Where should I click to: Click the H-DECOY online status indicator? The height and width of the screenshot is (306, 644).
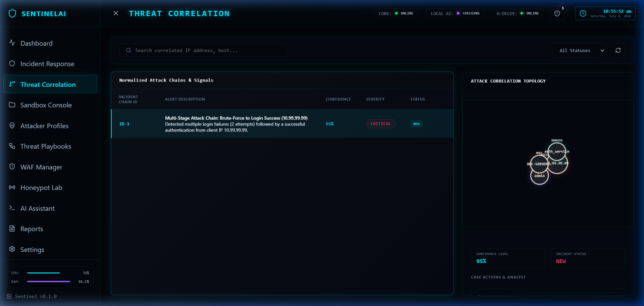coord(518,13)
